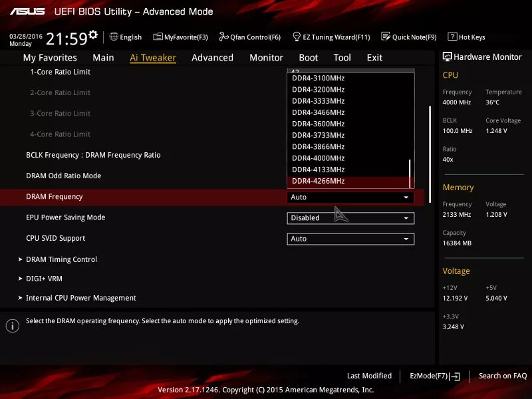Expand Internal CPU Power Management
The image size is (532, 399).
(x=80, y=298)
